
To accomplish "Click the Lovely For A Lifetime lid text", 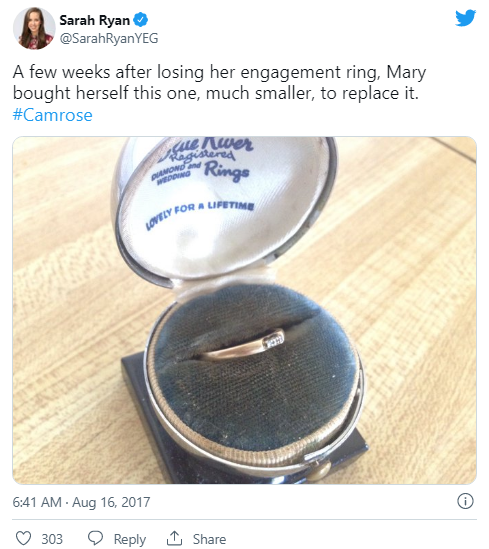I will (200, 215).
